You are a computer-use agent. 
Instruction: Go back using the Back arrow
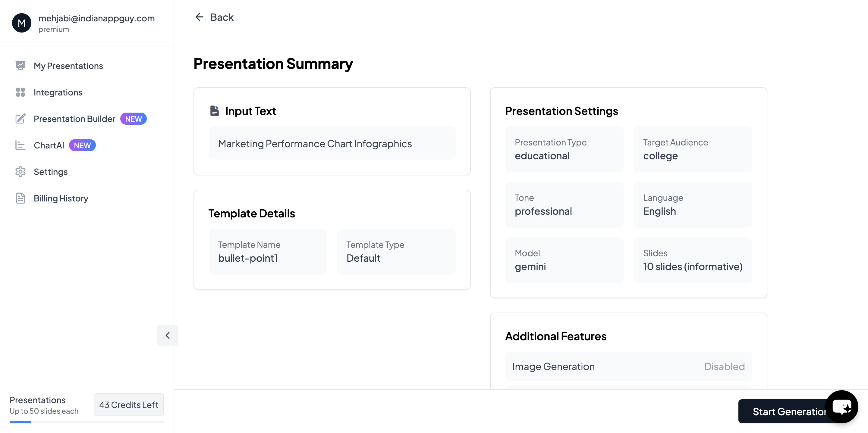click(200, 17)
